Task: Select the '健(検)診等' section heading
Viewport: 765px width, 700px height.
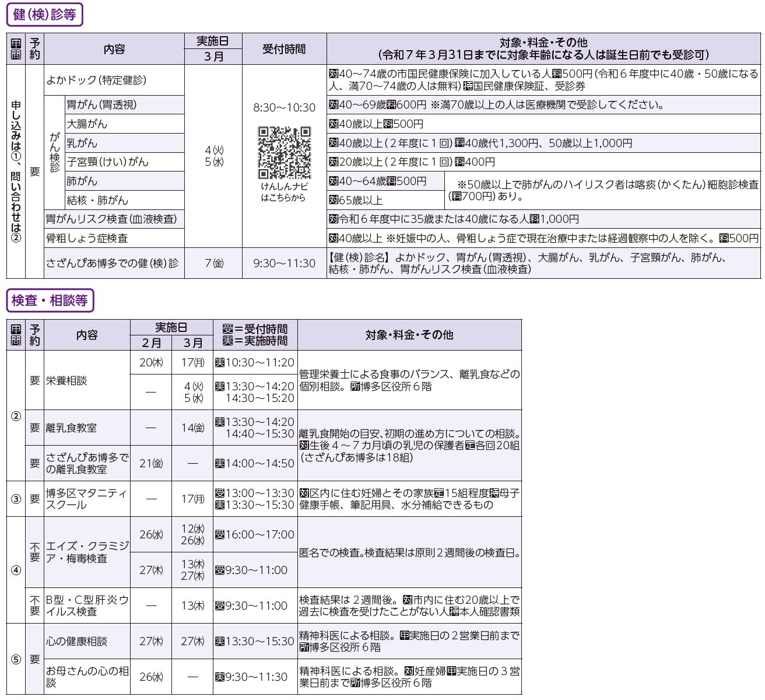Action: coord(45,15)
